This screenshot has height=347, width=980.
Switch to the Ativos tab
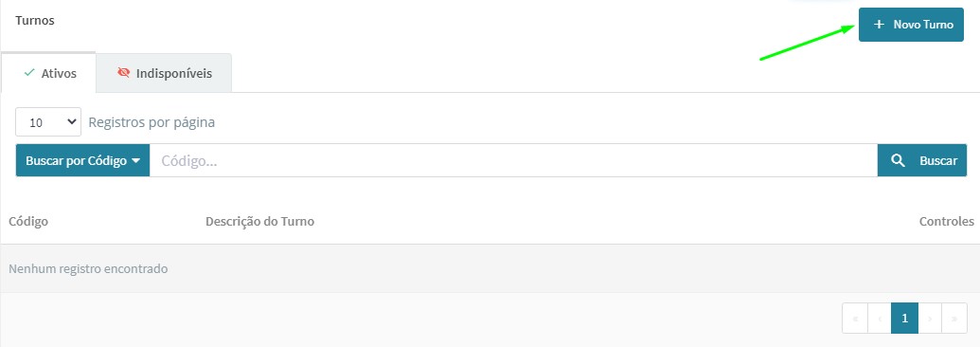point(48,73)
